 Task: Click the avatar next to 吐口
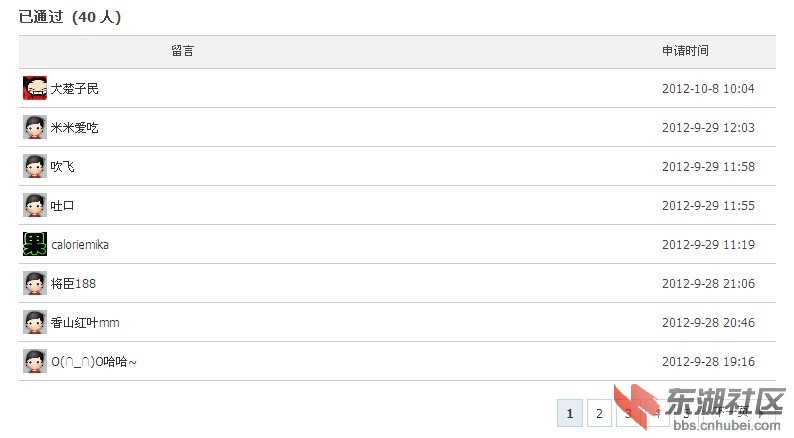pos(35,205)
